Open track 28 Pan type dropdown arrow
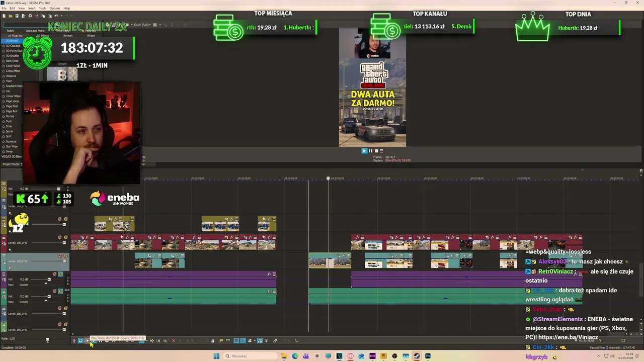Image resolution: width=644 pixels, height=362 pixels. (46, 285)
